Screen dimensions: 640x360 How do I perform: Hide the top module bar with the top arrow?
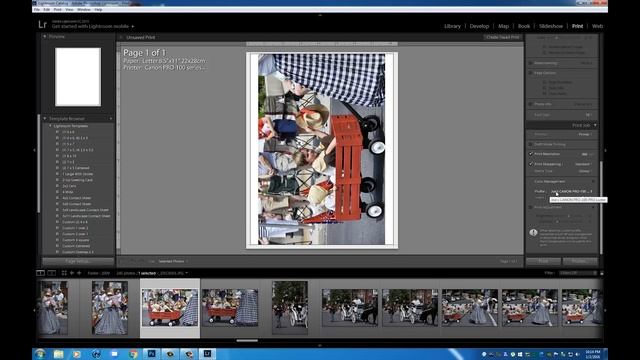pos(320,15)
